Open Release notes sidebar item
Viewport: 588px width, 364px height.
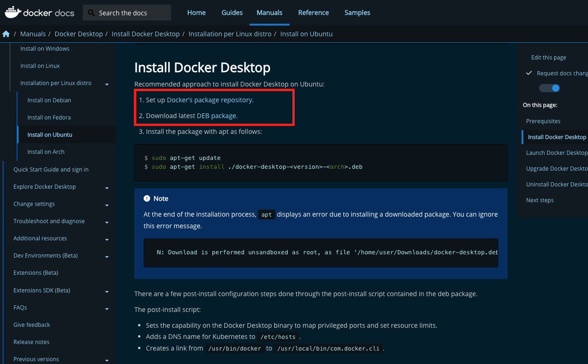tap(31, 342)
